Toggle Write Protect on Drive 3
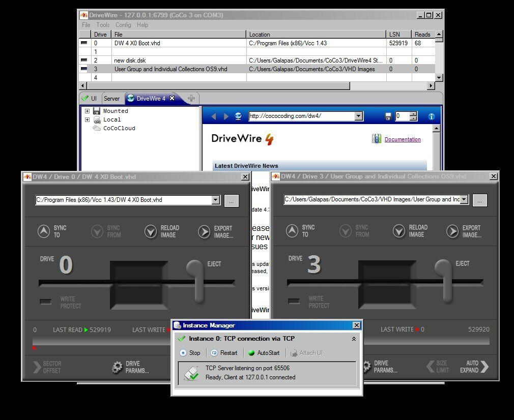 click(294, 301)
